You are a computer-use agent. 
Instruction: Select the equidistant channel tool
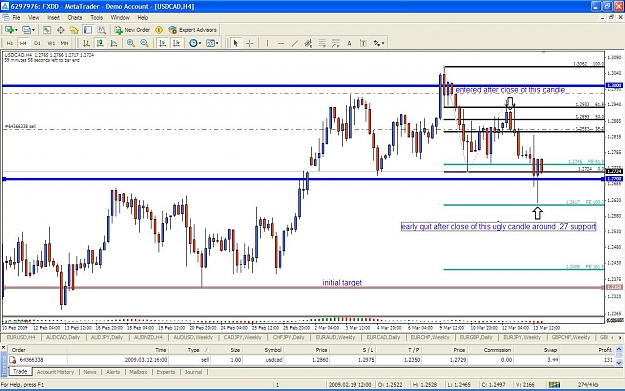308,43
